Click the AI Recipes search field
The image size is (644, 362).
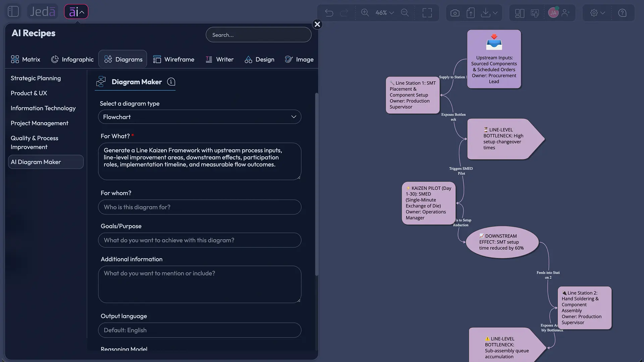click(x=259, y=35)
